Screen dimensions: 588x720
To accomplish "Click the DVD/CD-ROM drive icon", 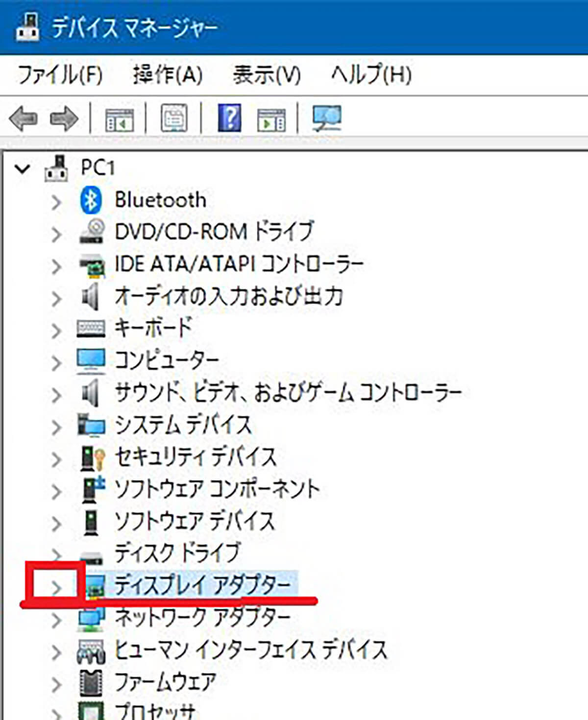I will 92,231.
